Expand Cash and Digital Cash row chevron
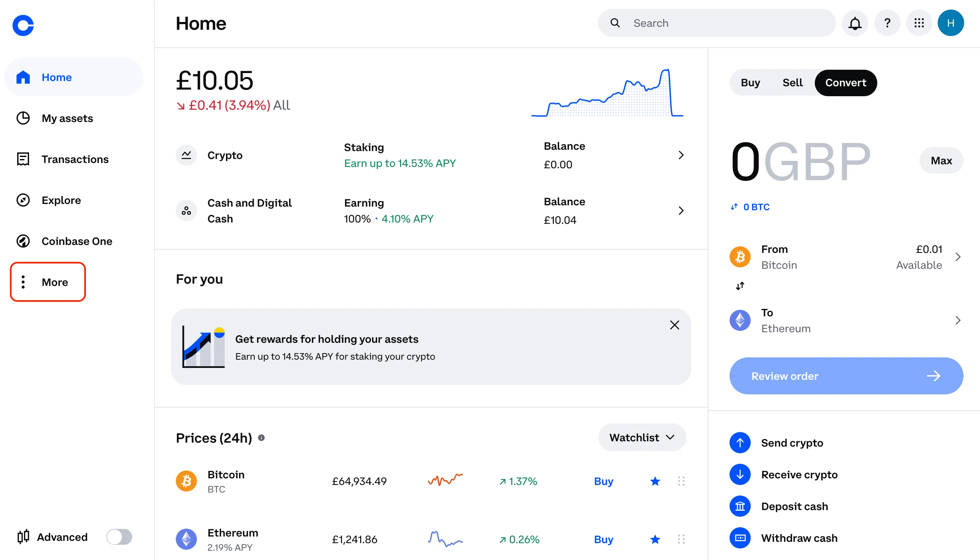 681,211
